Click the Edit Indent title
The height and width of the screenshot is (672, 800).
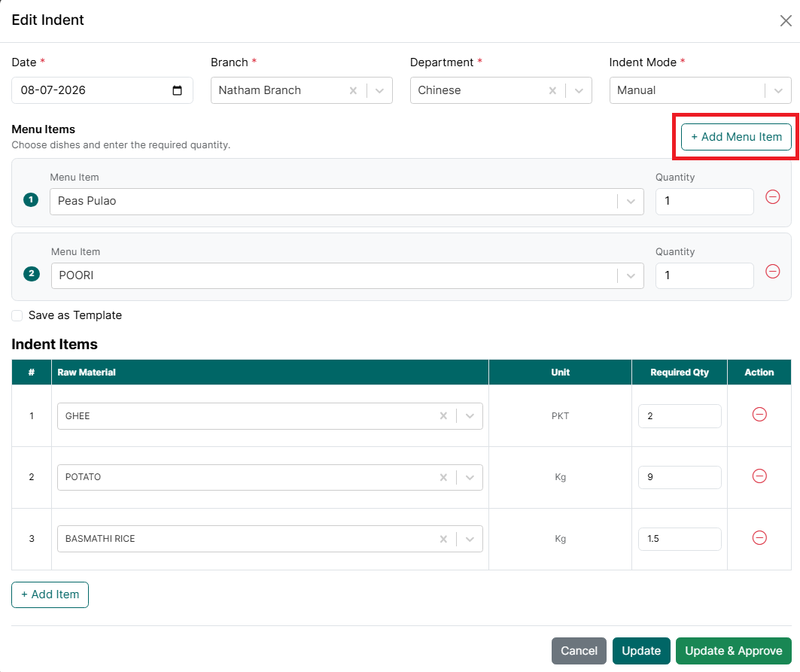coord(48,20)
